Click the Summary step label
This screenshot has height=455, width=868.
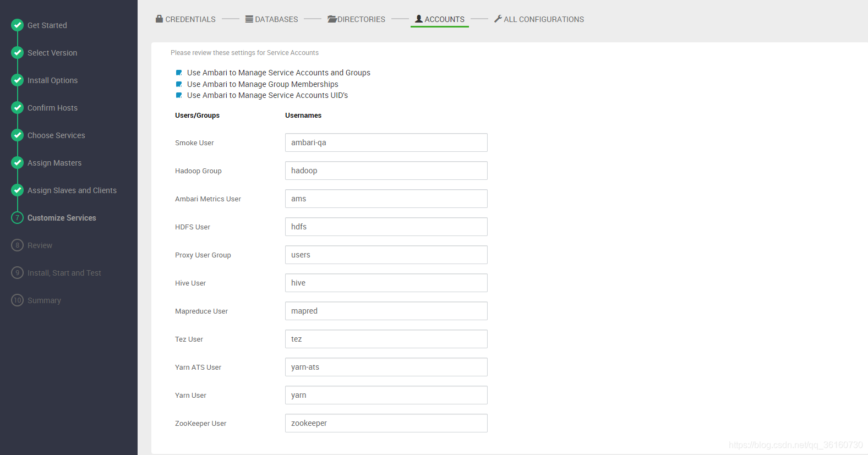(x=44, y=300)
